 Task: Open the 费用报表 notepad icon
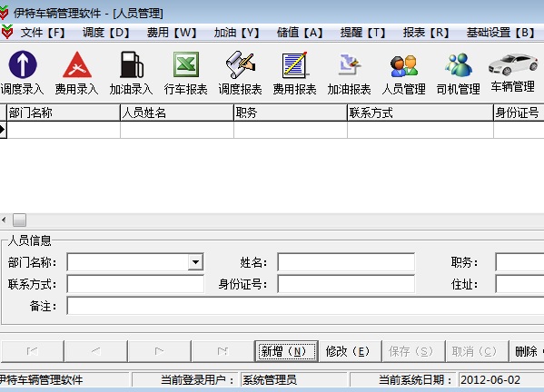pos(295,64)
